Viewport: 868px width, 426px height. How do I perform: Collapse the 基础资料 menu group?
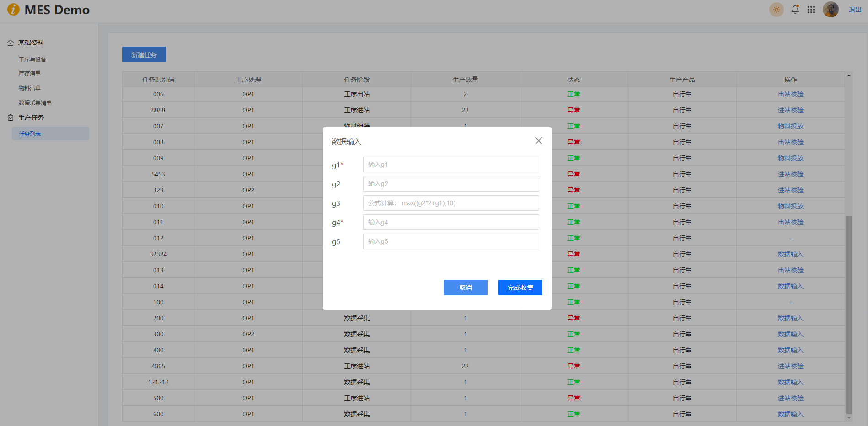click(x=31, y=43)
